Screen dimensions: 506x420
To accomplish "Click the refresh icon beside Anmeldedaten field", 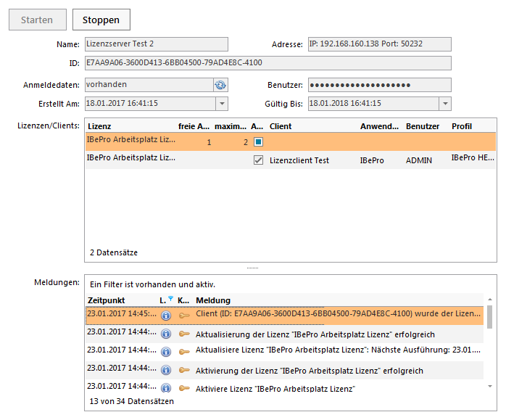I will 220,85.
